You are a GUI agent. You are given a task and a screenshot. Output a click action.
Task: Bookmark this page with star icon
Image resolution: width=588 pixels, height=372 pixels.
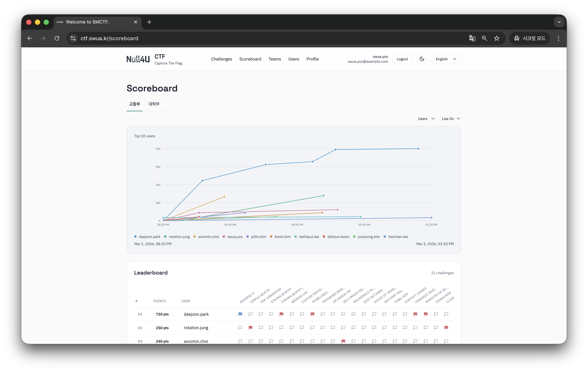(497, 38)
